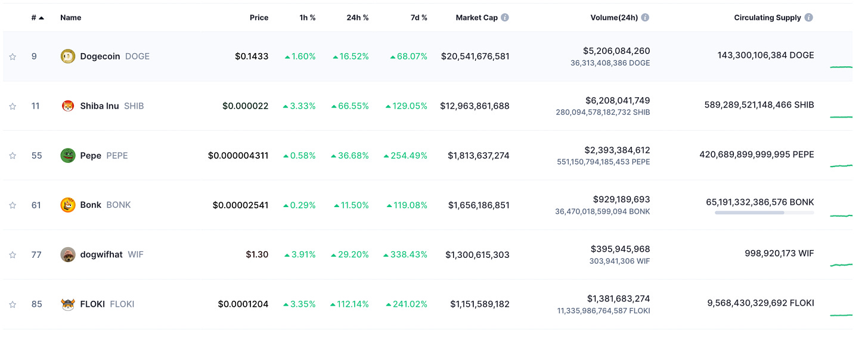Click Pepe market cap $1,813,637,274
868x342 pixels.
pos(479,155)
